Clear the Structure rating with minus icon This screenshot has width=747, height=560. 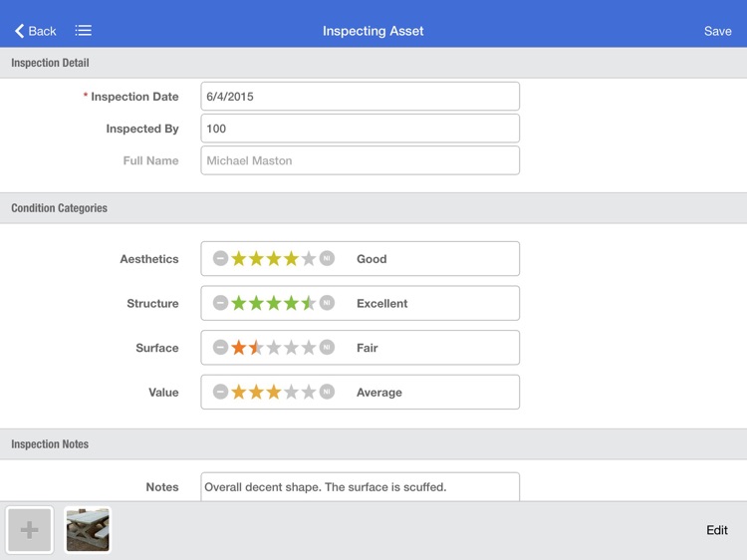click(220, 303)
